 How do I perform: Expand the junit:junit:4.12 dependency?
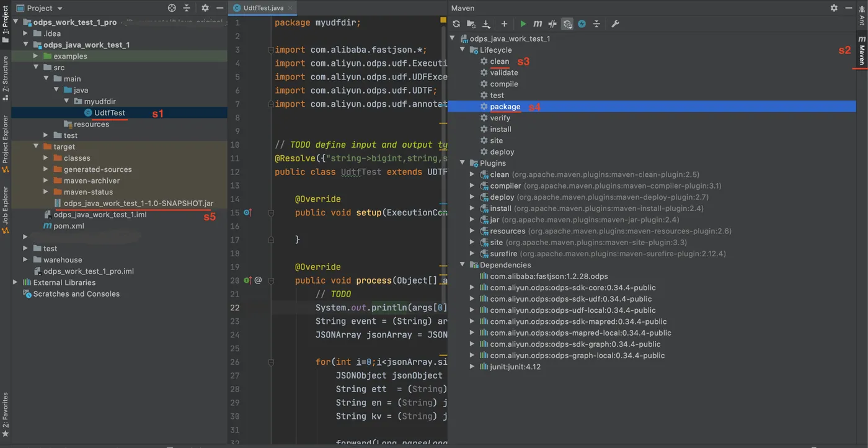(x=472, y=367)
